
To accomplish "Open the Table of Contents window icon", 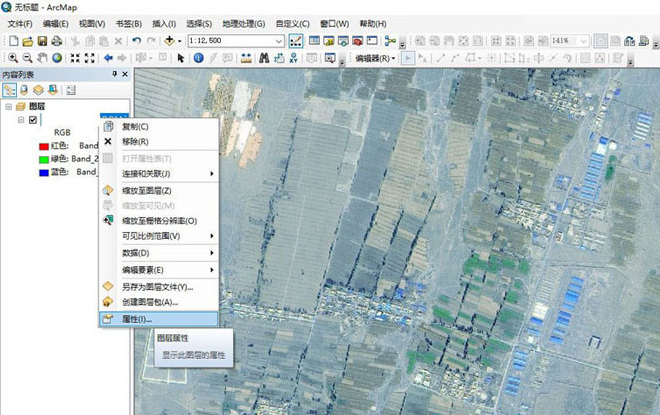I will click(x=314, y=41).
